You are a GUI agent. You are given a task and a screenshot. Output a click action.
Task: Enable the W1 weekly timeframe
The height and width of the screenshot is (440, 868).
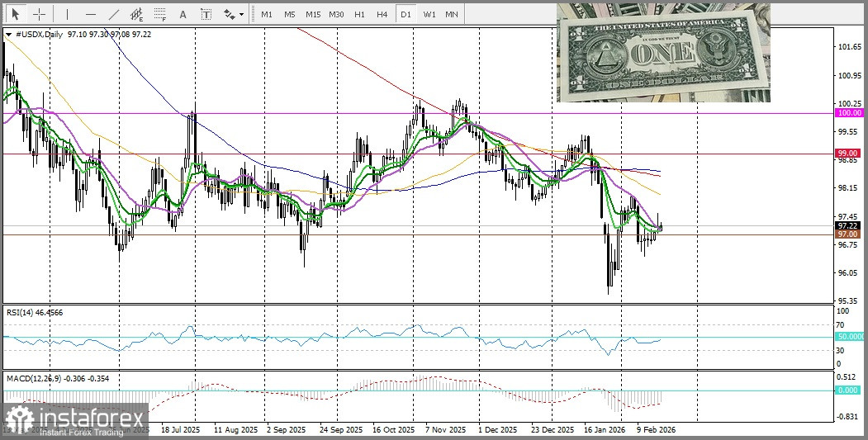[x=429, y=14]
